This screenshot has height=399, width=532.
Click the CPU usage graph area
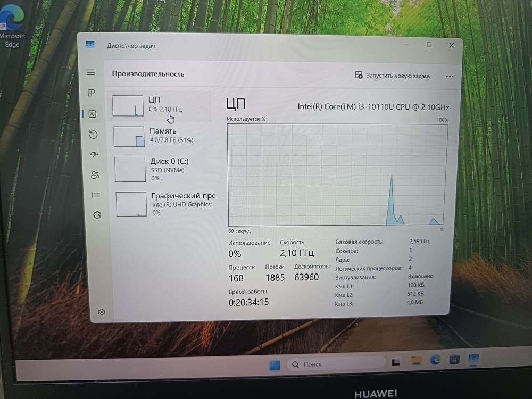[335, 176]
